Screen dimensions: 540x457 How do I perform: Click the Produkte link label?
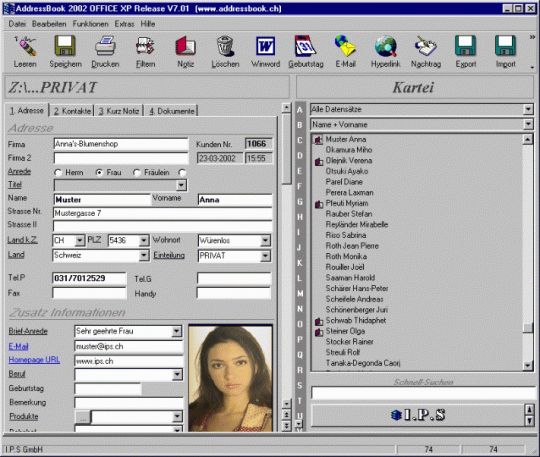(x=23, y=417)
